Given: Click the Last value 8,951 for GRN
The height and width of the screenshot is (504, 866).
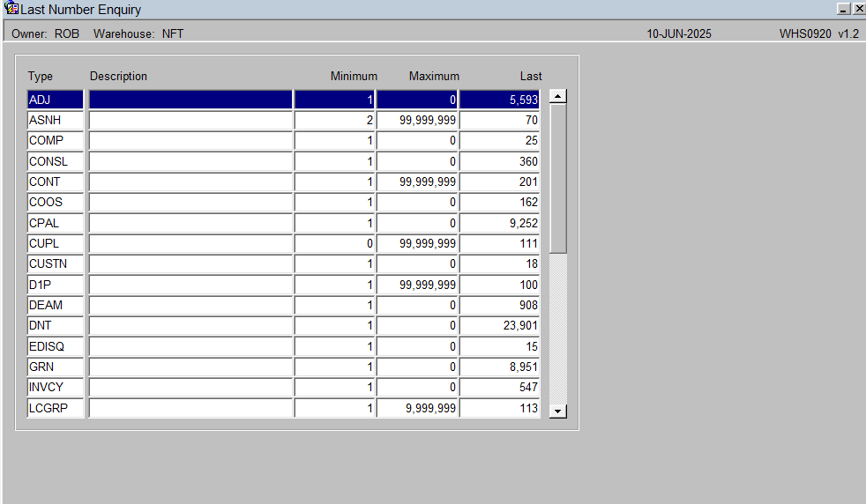Looking at the screenshot, I should (500, 367).
